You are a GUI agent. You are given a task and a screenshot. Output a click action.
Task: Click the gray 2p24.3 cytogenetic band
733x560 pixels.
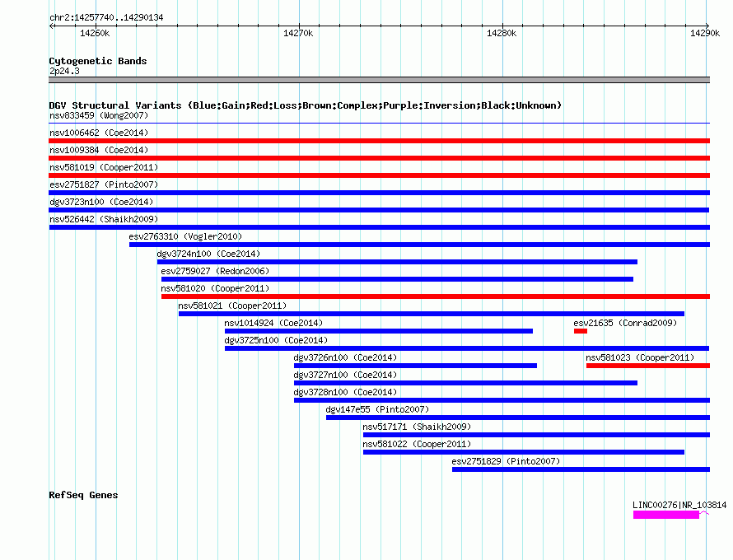379,80
